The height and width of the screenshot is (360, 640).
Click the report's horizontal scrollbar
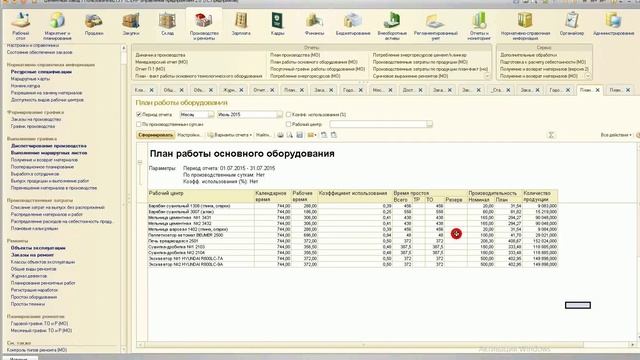coord(363,345)
